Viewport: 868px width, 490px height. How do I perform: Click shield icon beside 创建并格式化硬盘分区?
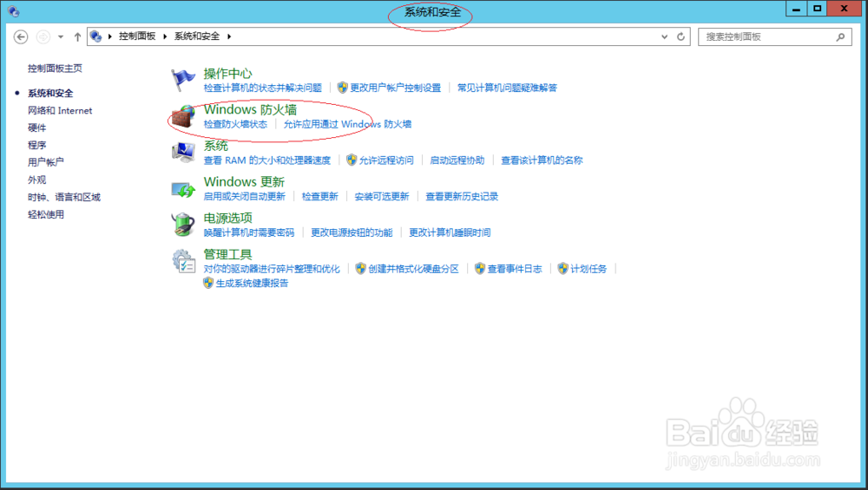(361, 268)
